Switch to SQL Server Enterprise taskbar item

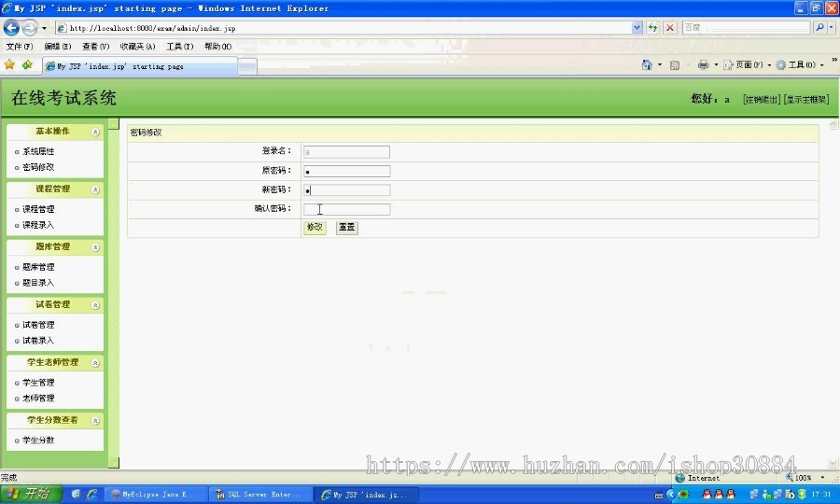coord(260,495)
